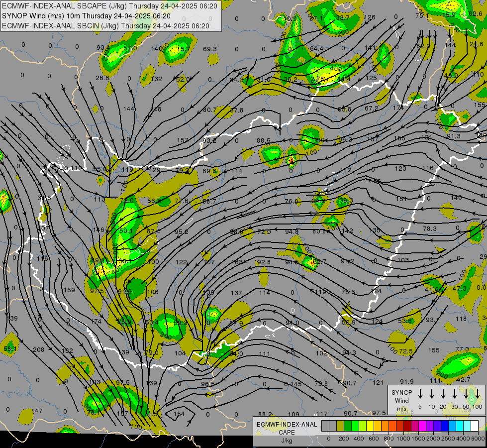Click the map value 157
This screenshot has width=487, height=448.
click(183, 140)
